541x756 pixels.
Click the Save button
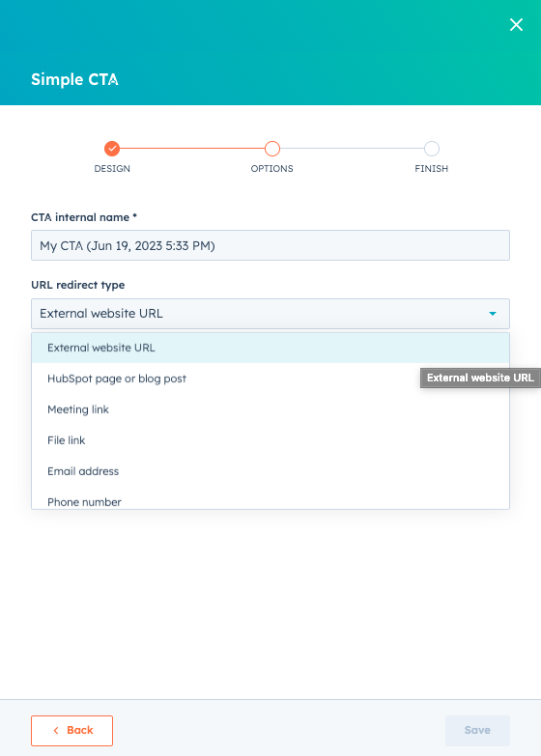[477, 731]
